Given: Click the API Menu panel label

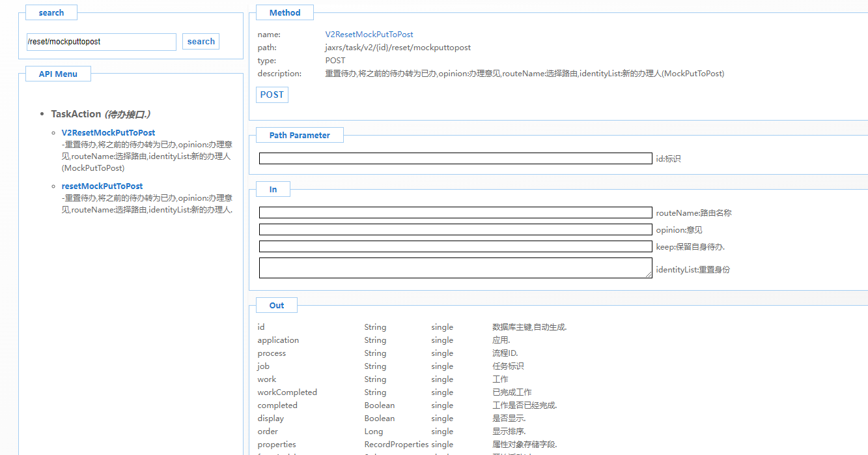Looking at the screenshot, I should point(58,74).
